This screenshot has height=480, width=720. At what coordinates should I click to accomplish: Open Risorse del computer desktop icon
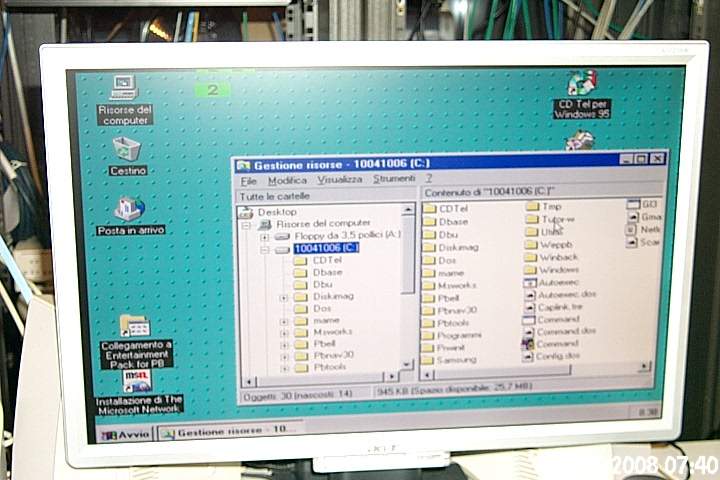(x=124, y=100)
